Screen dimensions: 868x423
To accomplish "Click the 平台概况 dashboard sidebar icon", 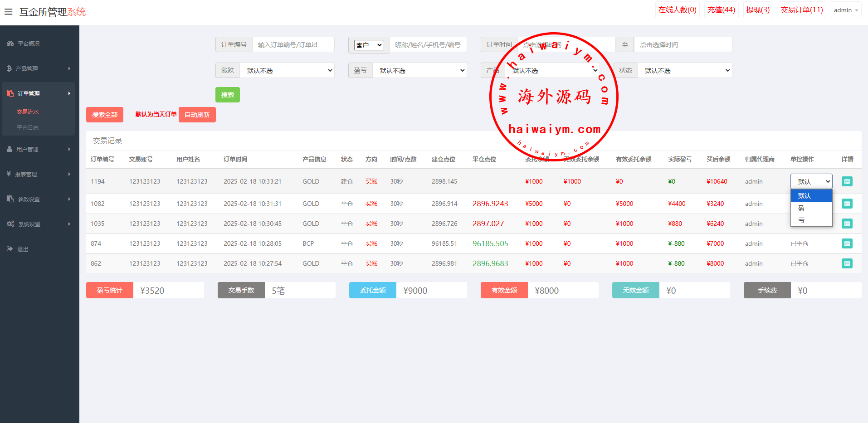I will coord(10,44).
